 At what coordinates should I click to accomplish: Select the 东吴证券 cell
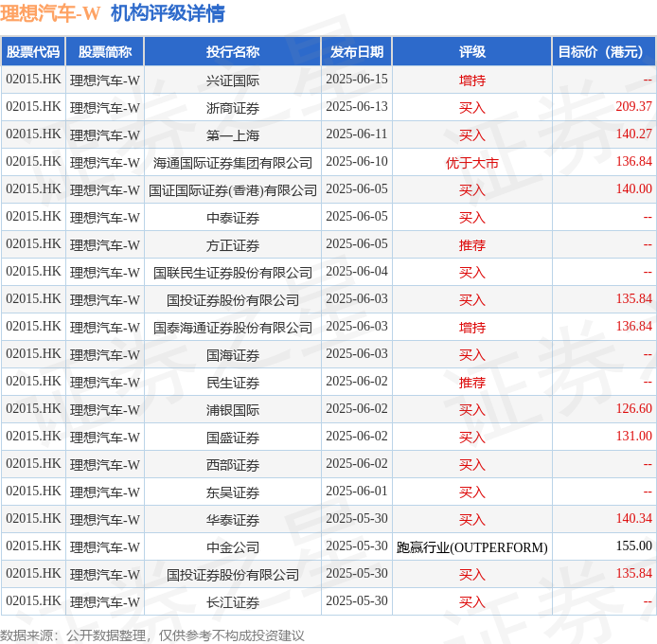pyautogui.click(x=233, y=492)
